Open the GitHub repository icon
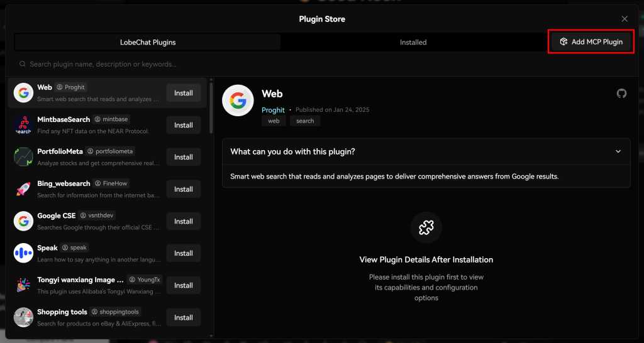 pos(621,94)
